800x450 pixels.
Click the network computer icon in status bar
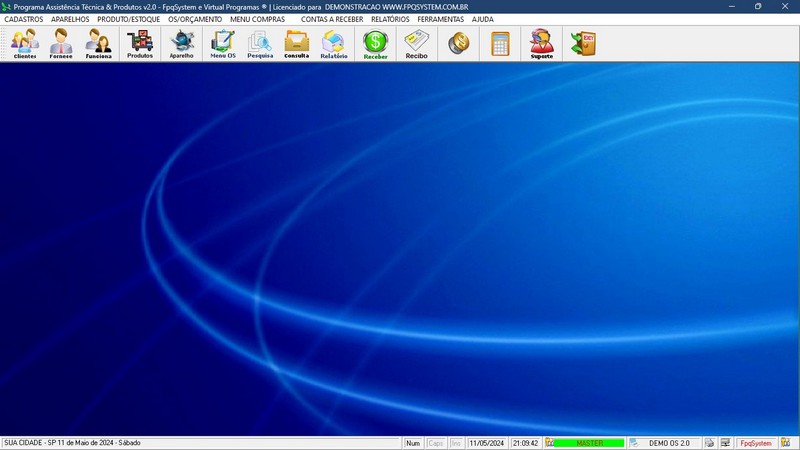[725, 443]
